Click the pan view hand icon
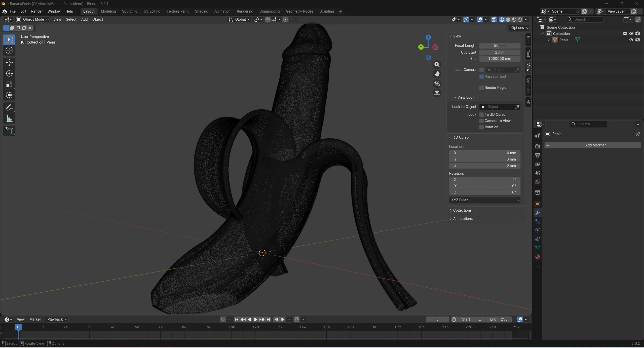 437,74
